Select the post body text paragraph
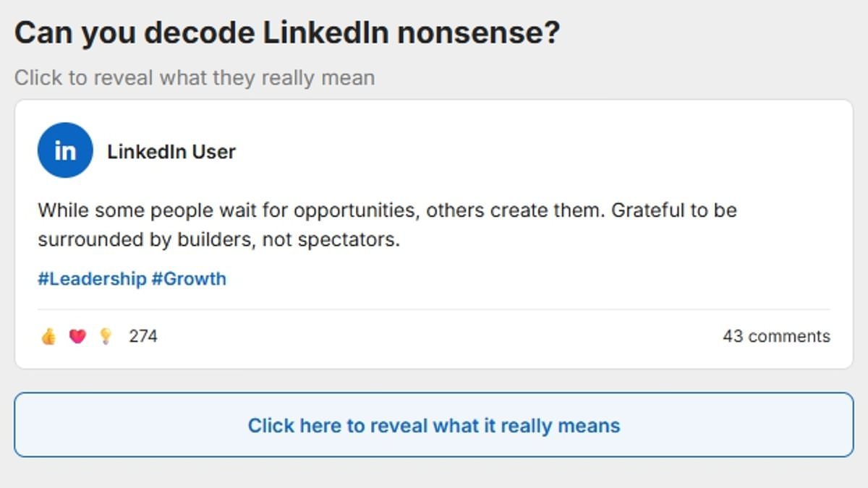868x488 pixels. (387, 225)
